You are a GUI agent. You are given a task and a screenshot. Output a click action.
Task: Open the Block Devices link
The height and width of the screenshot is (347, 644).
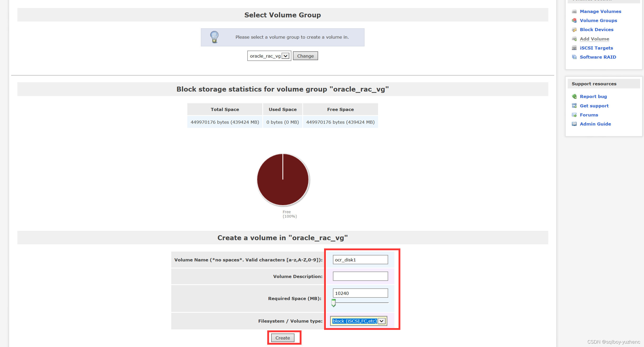tap(597, 30)
